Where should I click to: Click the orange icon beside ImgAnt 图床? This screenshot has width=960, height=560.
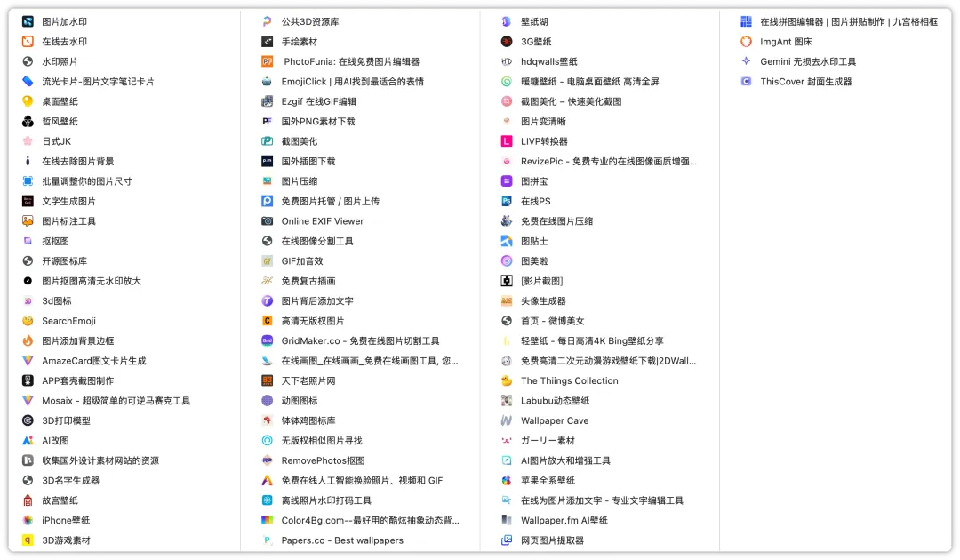coord(746,42)
